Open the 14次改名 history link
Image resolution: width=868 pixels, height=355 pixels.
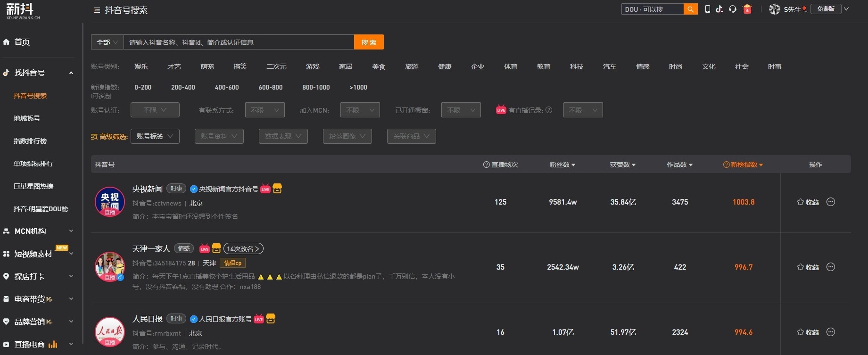point(243,248)
